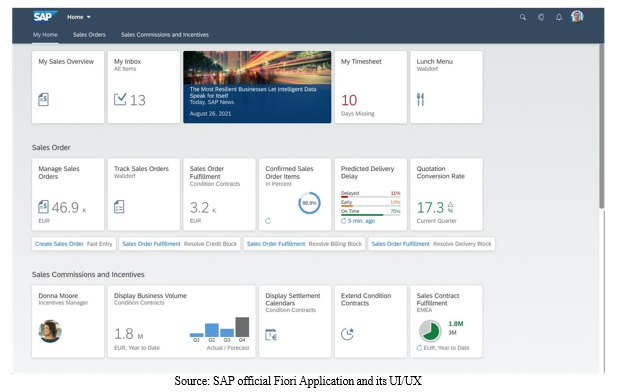Click Sales Order Fulfillment Resolve Delivery Block link
This screenshot has width=625, height=392.
click(x=431, y=244)
